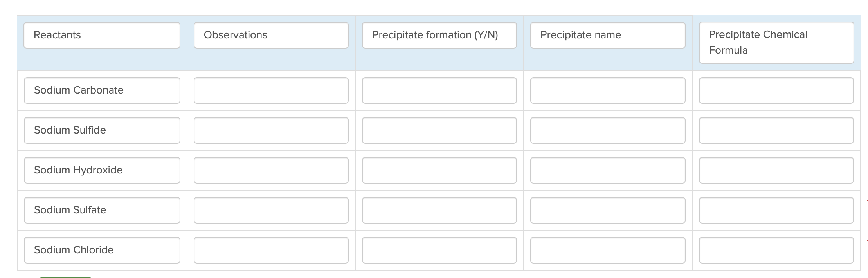Select the Sodium Hydroxide reactant cell
The image size is (868, 278).
[x=102, y=170]
